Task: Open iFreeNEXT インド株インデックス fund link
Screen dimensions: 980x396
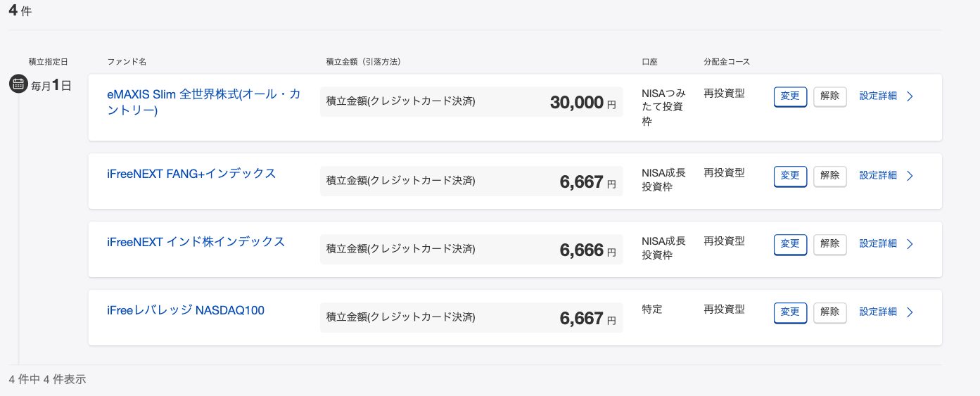Action: click(196, 242)
